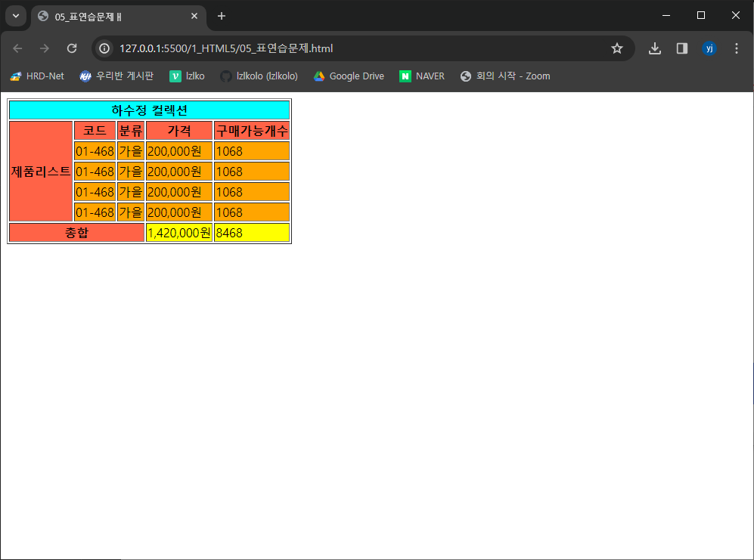Bookmark this page using the star icon

click(x=617, y=48)
